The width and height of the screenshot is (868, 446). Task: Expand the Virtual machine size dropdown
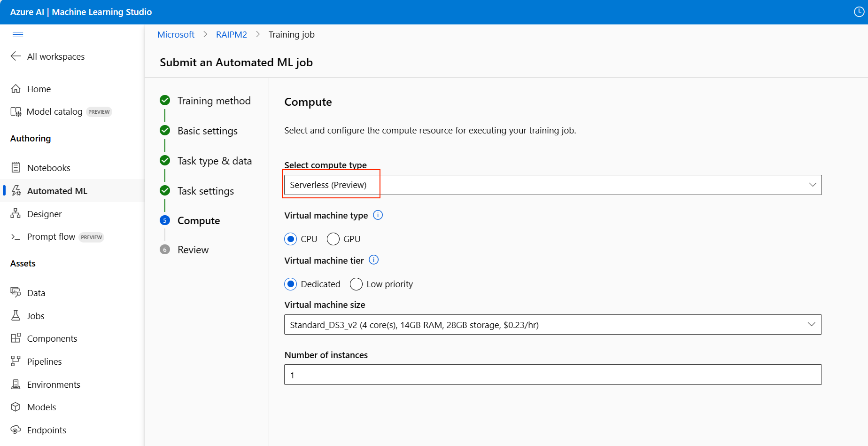[552, 325]
